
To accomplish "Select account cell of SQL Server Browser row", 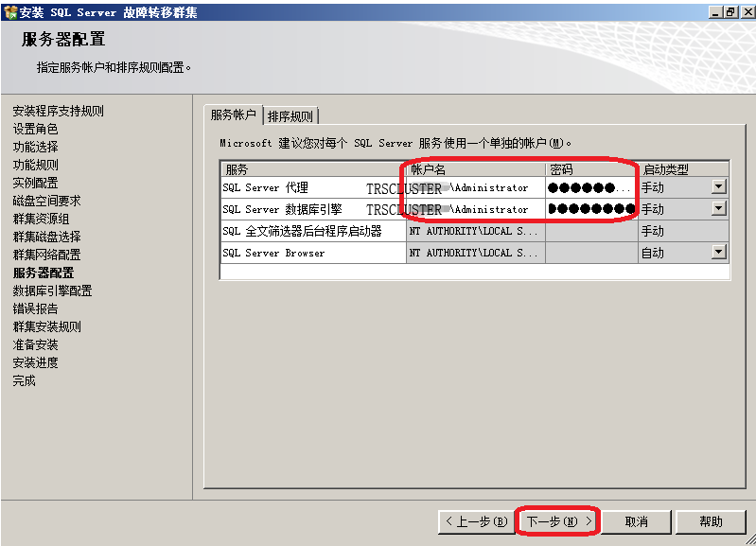I will (x=476, y=253).
